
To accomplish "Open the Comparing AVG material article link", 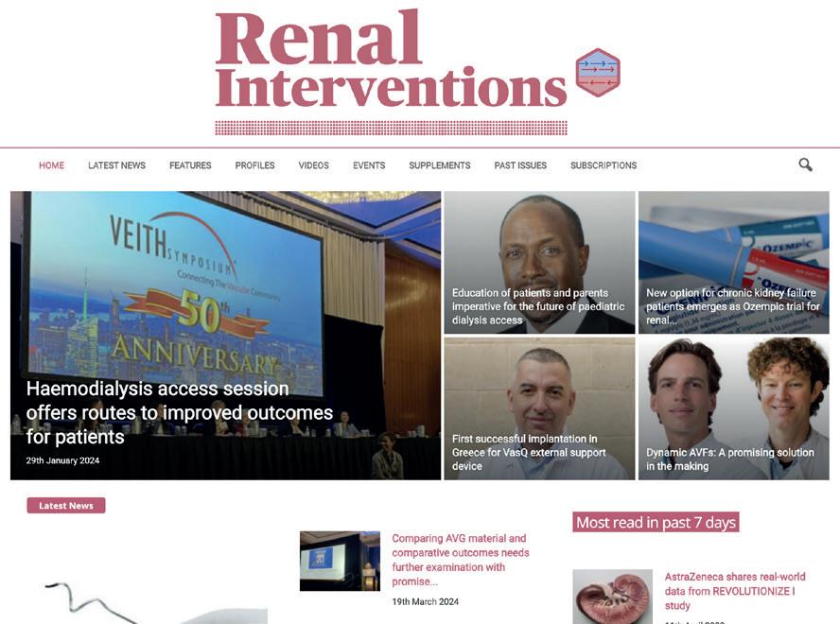I will pyautogui.click(x=461, y=560).
